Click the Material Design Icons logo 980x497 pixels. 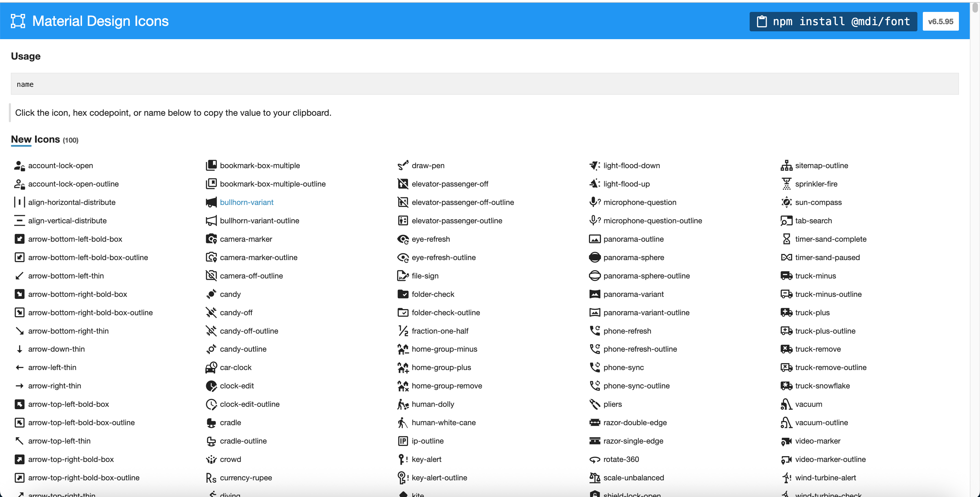(x=18, y=21)
